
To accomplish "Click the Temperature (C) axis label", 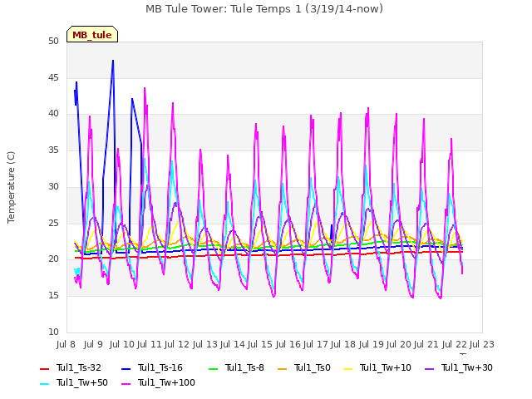I will 11,187.
